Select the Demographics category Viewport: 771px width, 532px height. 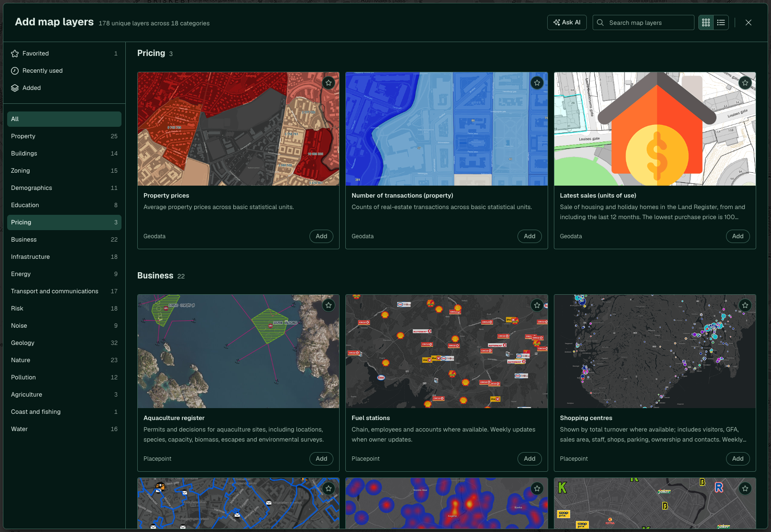point(64,188)
